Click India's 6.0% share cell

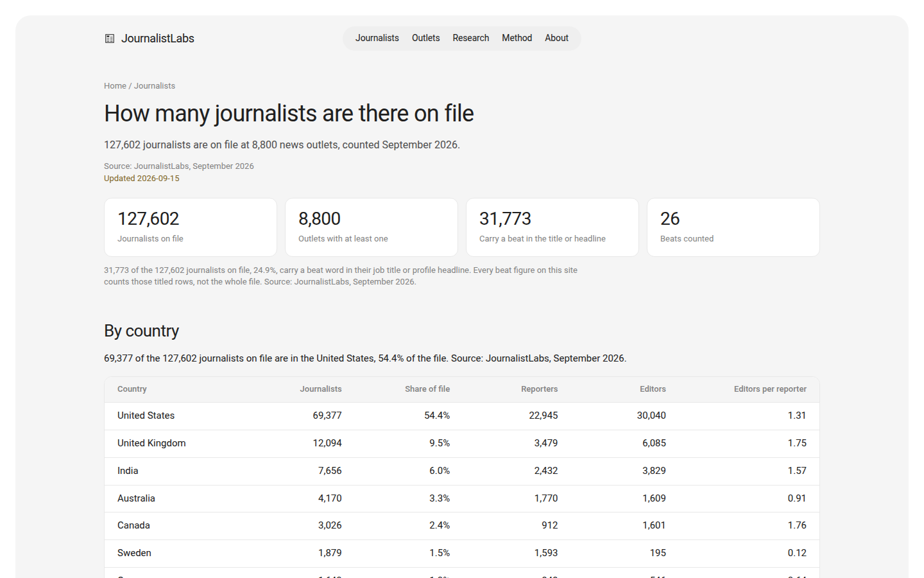pos(440,471)
